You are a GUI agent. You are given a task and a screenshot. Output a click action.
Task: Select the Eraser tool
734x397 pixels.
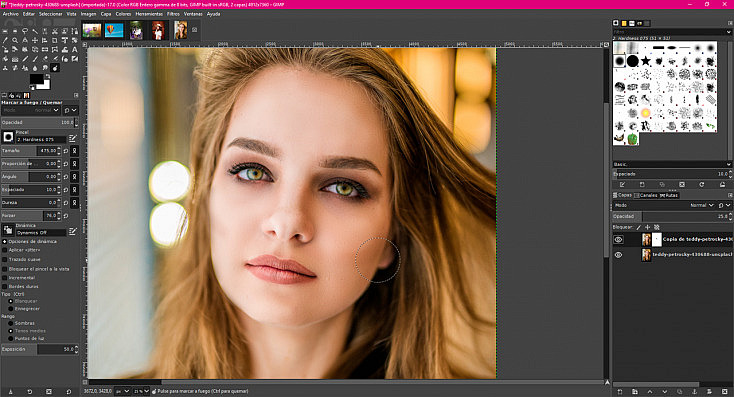[45, 59]
